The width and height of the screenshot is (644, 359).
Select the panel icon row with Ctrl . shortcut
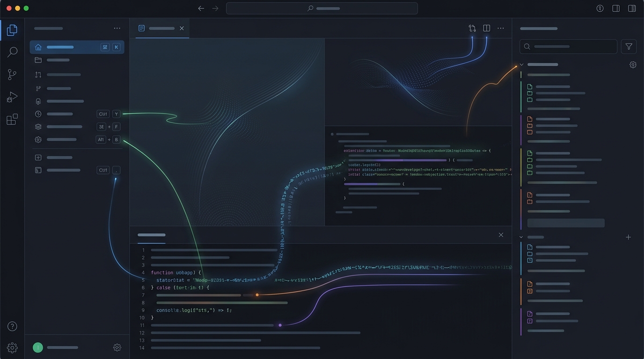pos(77,170)
